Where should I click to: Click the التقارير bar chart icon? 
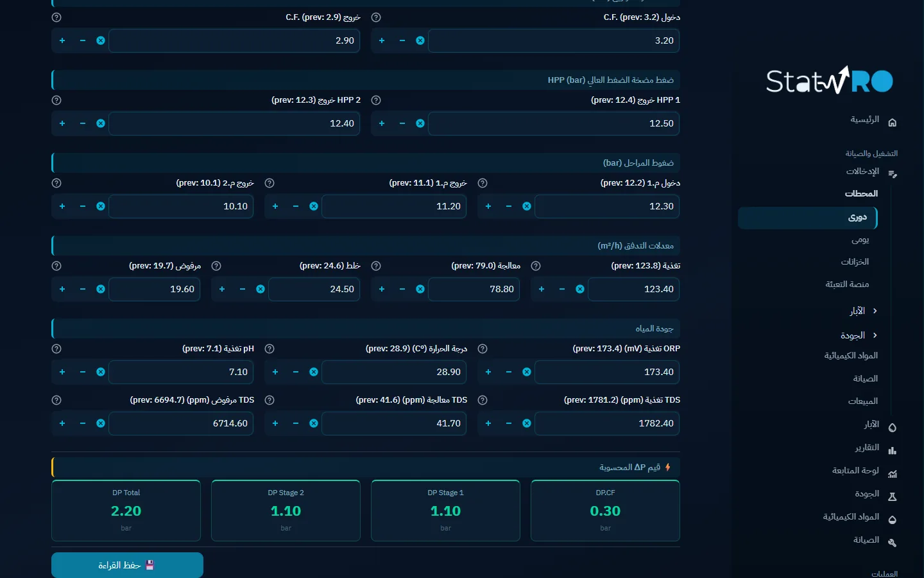pos(892,450)
